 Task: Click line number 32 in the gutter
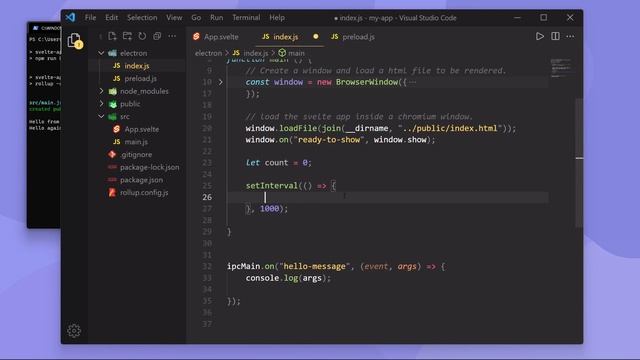(x=207, y=267)
